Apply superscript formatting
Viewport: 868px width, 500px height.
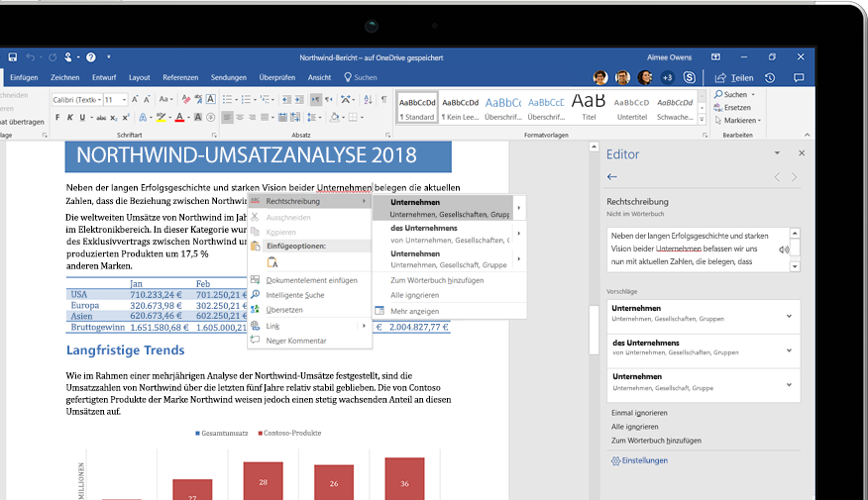pos(126,117)
